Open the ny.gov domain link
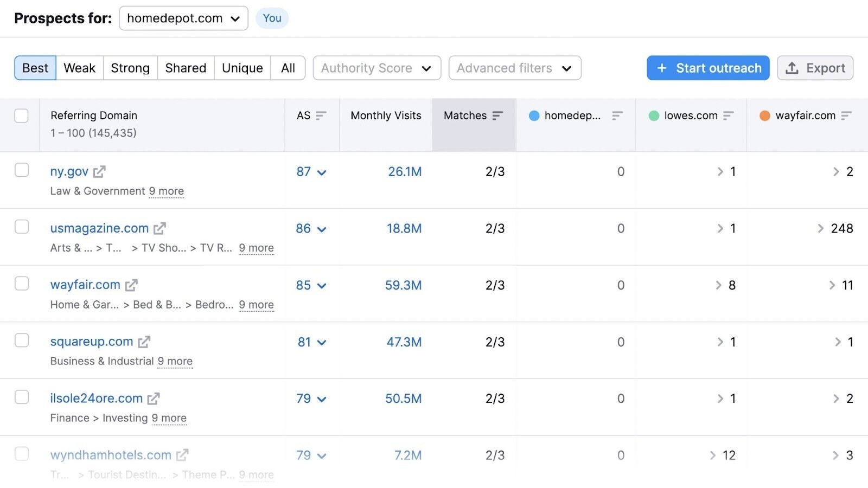This screenshot has height=488, width=868. 69,172
